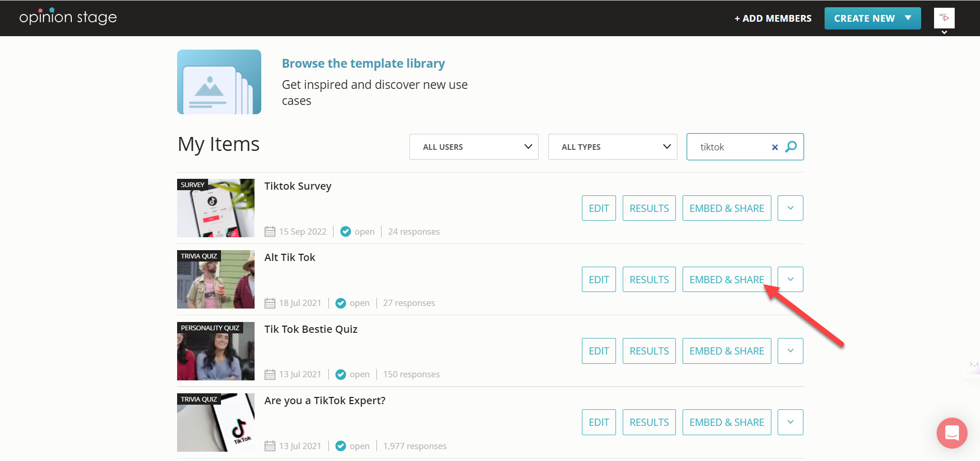Click the Opinion Stage logo
Image resolution: width=980 pixels, height=461 pixels.
(x=68, y=17)
